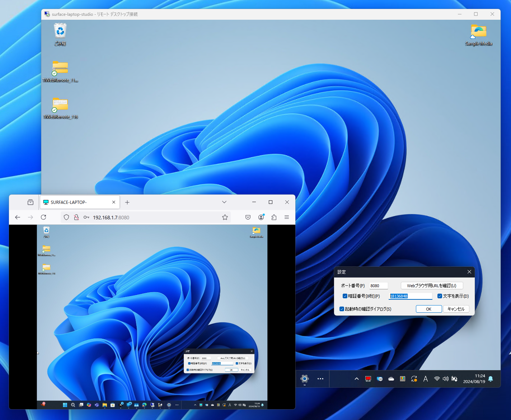Image resolution: width=511 pixels, height=420 pixels.
Task: Click キャンセル in the 設定 dialog
Action: (x=456, y=309)
